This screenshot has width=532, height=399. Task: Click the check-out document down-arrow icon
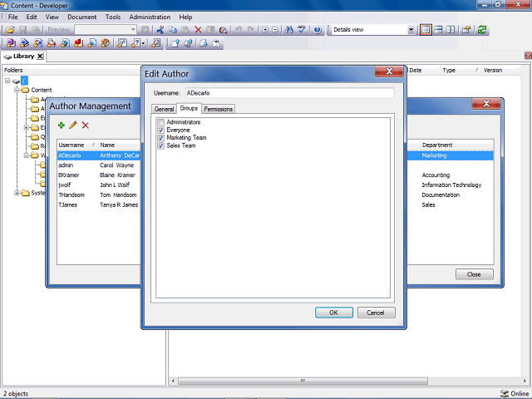[x=204, y=43]
